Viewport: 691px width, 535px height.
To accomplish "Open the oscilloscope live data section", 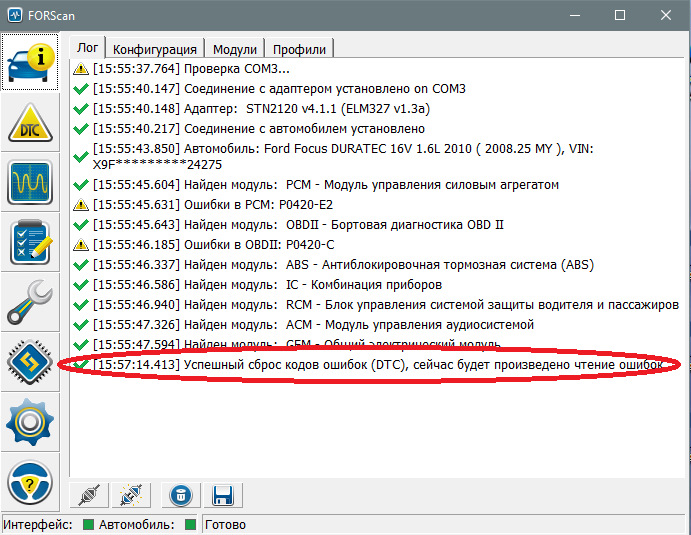I will [30, 182].
